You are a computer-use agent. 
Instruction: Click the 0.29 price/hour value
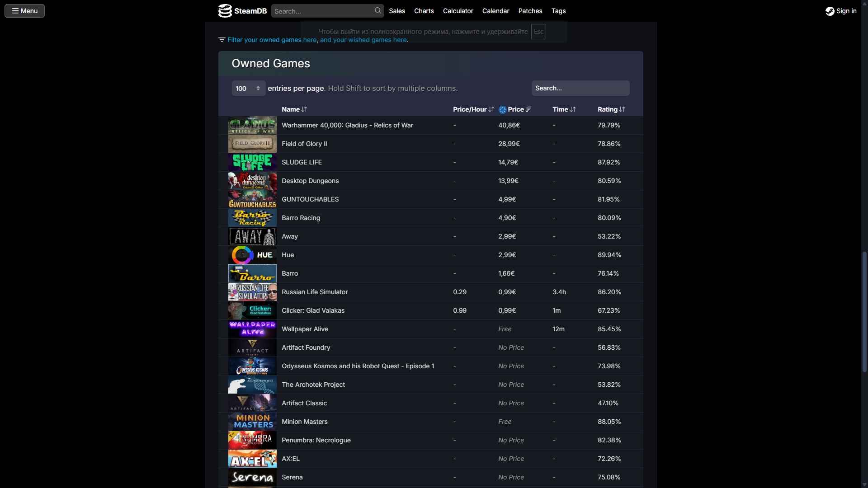point(460,292)
